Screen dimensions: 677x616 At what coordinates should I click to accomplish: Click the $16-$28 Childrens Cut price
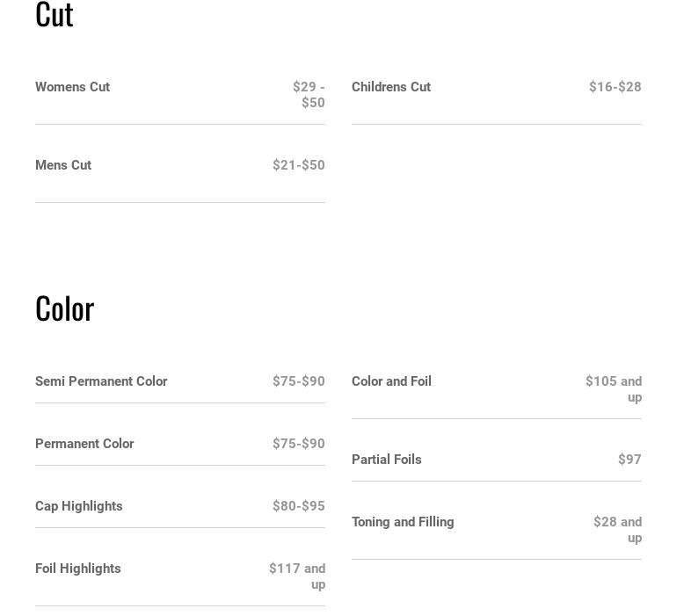(615, 87)
